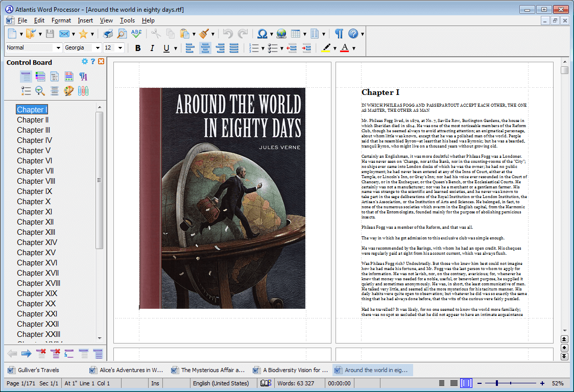
Task: Click the Increase indent icon
Action: pos(306,48)
